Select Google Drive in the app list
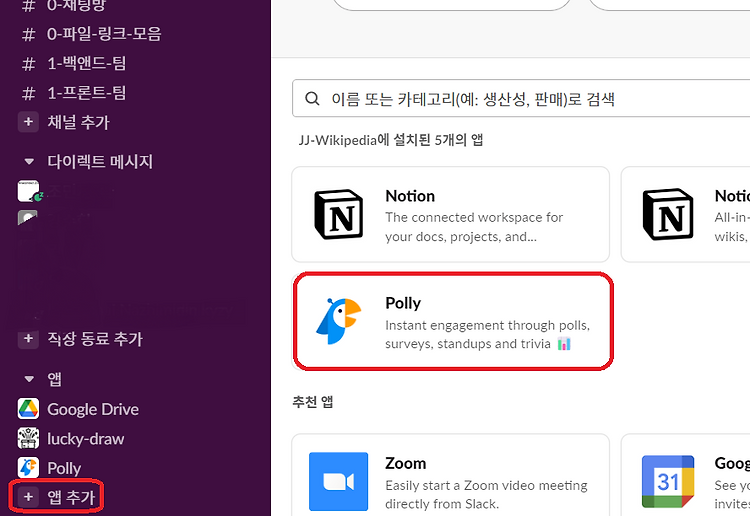The image size is (750, 516). point(93,409)
